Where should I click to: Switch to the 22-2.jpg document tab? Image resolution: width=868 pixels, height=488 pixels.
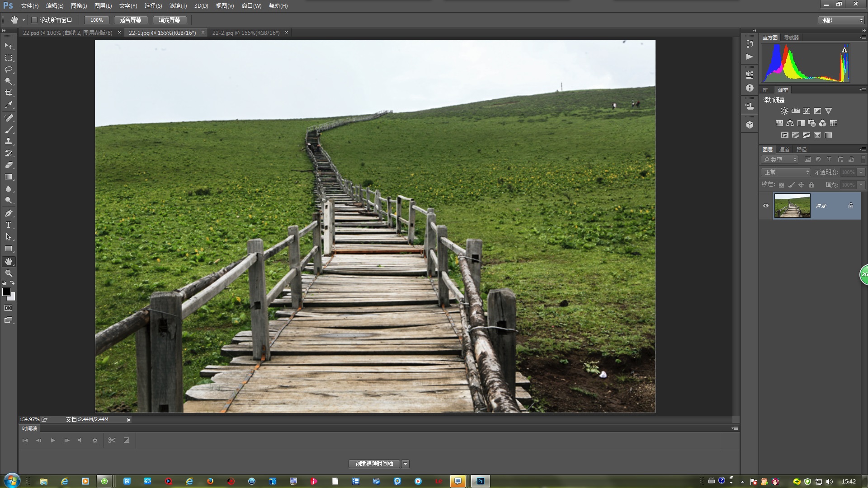pyautogui.click(x=246, y=33)
